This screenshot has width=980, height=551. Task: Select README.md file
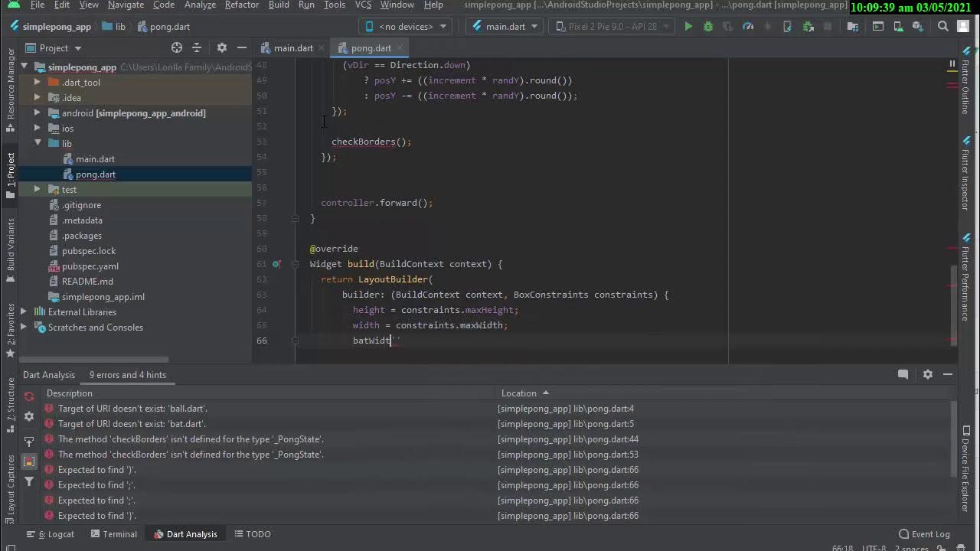pos(87,282)
